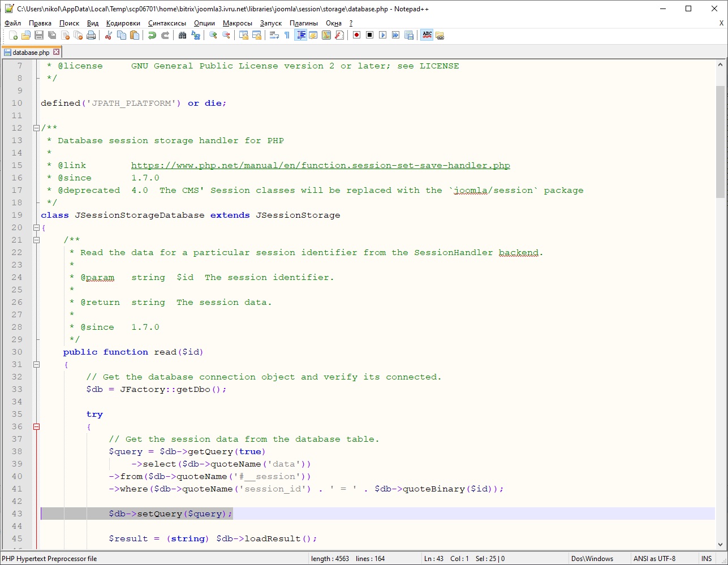Click the vertical scrollbar thumb

click(x=720, y=141)
